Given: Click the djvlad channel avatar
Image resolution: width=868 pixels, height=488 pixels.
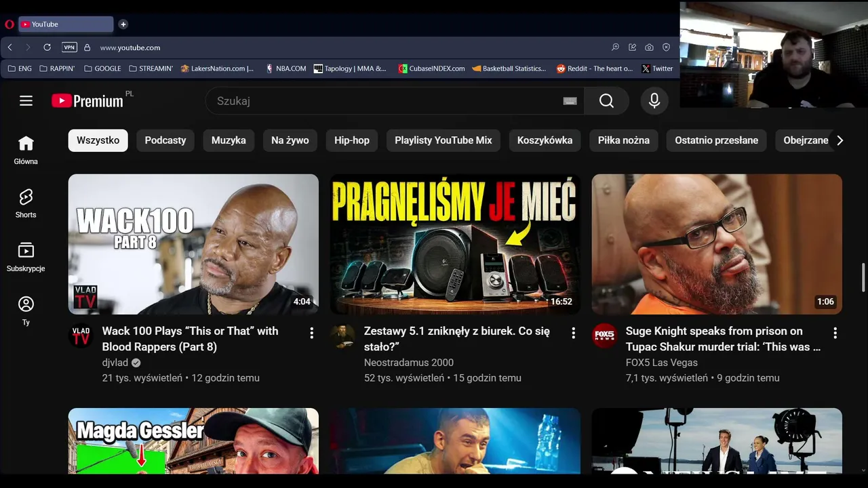Looking at the screenshot, I should tap(81, 336).
